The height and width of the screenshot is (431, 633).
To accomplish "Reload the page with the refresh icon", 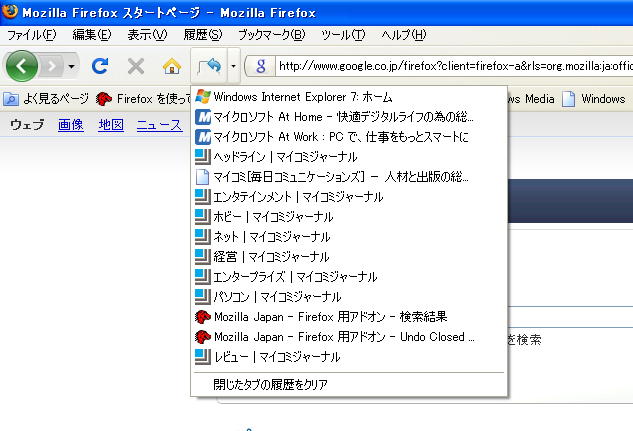I will (x=100, y=66).
